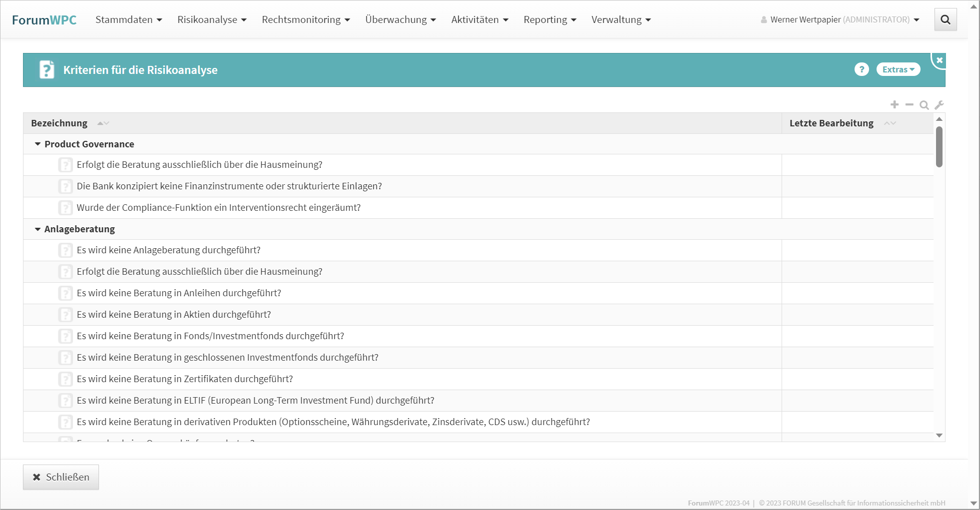
Task: Open the Extras dropdown
Action: 898,69
